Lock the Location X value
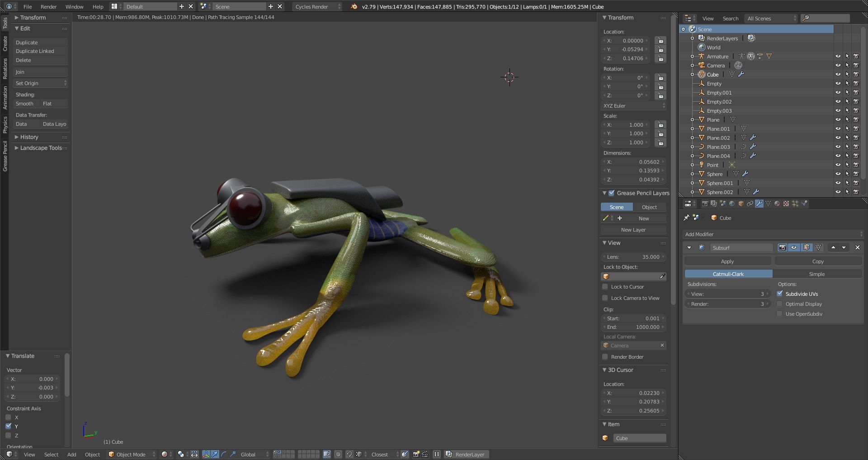868x460 pixels. 660,41
